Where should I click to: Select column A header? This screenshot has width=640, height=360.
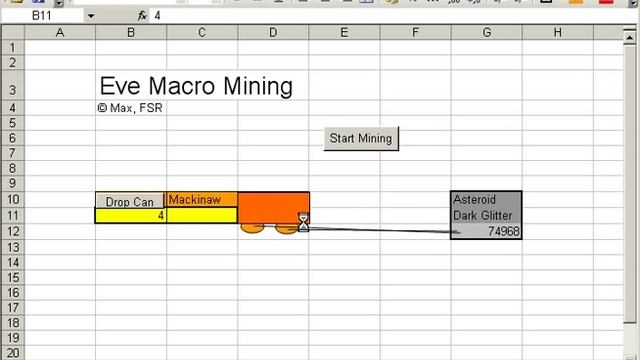[60, 32]
